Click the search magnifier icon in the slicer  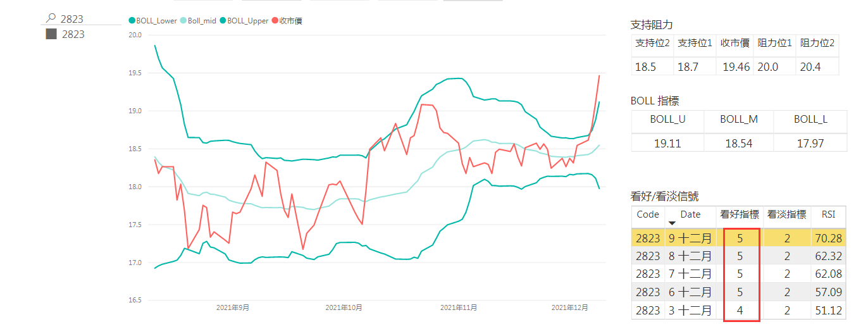point(51,19)
